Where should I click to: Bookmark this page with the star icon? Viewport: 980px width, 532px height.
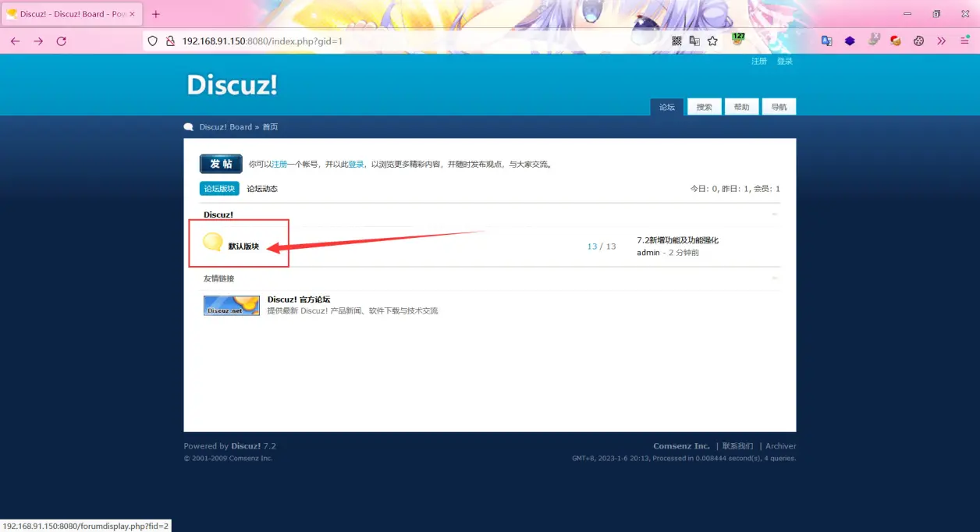coord(712,41)
